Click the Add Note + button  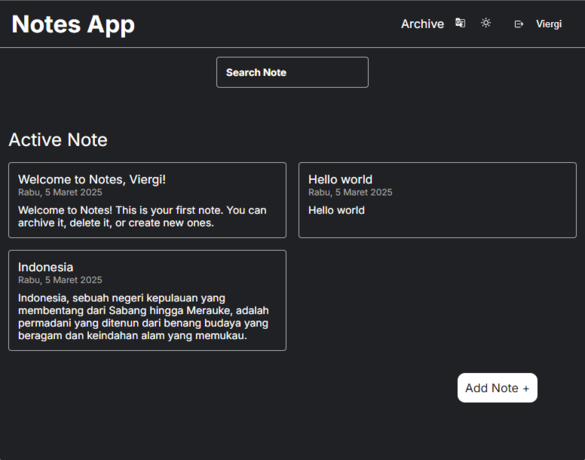click(497, 388)
